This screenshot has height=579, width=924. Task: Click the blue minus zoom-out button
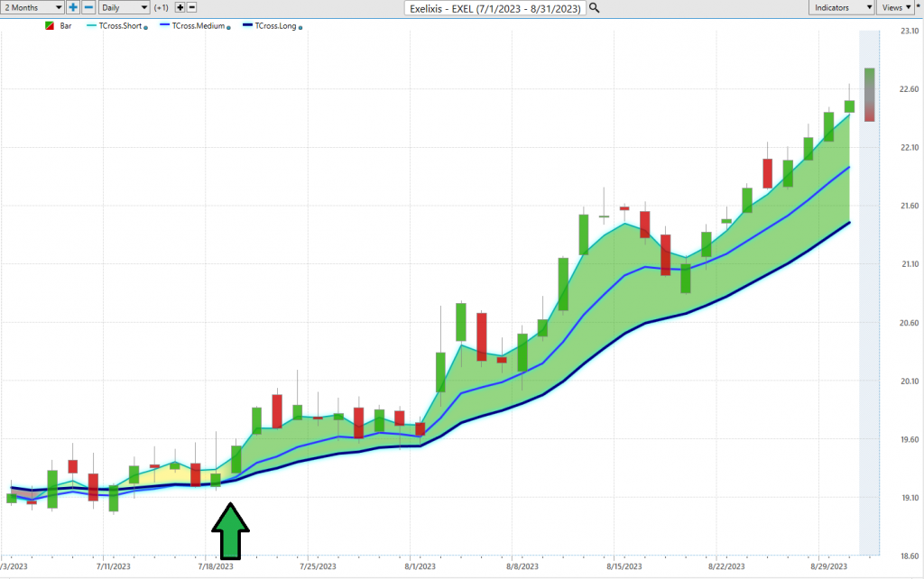(x=88, y=7)
